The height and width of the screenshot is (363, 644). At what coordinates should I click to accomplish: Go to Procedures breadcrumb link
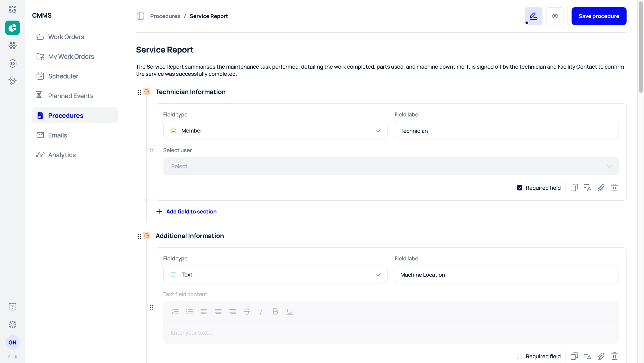165,16
